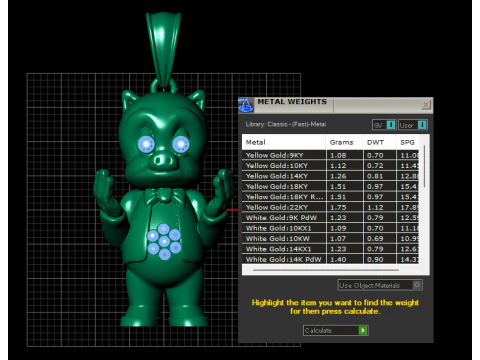Click the 0.70 DWT for White Gold:10KX1
Screen dimensions: 480x360
click(x=380, y=228)
